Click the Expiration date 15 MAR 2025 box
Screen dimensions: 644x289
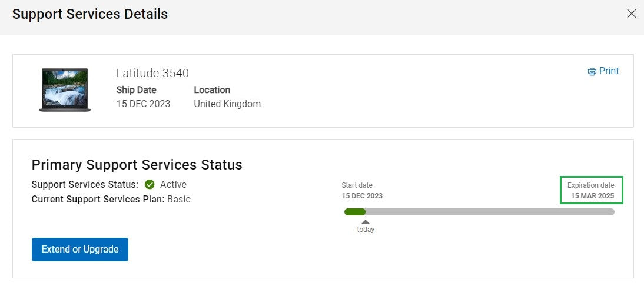tap(592, 190)
